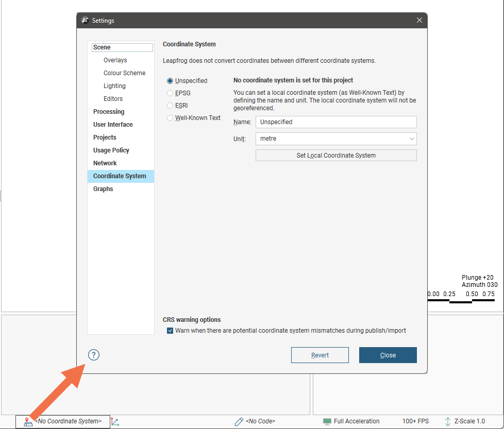Viewport: 504px width, 429px height.
Task: Click the axes icon in status bar
Action: pyautogui.click(x=115, y=421)
